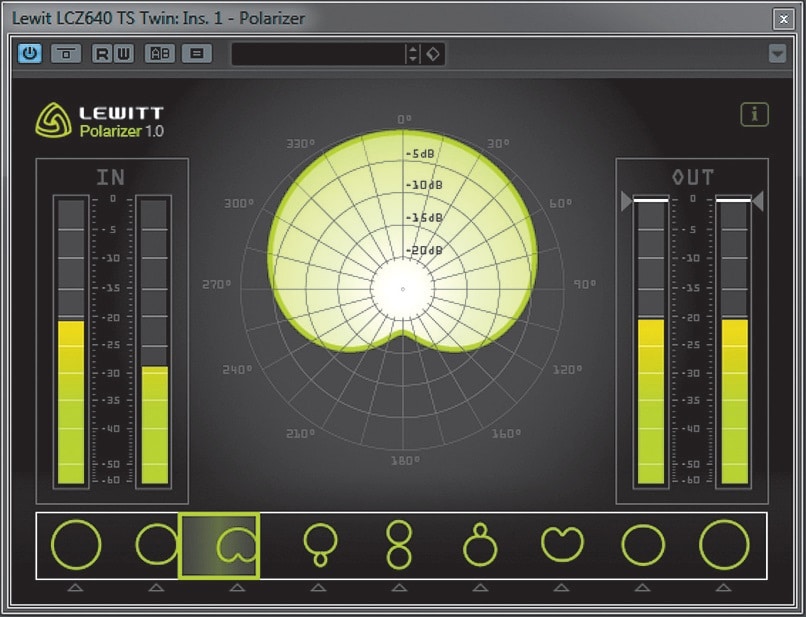Image resolution: width=806 pixels, height=617 pixels.
Task: Click the empty preset name field
Action: (x=319, y=54)
